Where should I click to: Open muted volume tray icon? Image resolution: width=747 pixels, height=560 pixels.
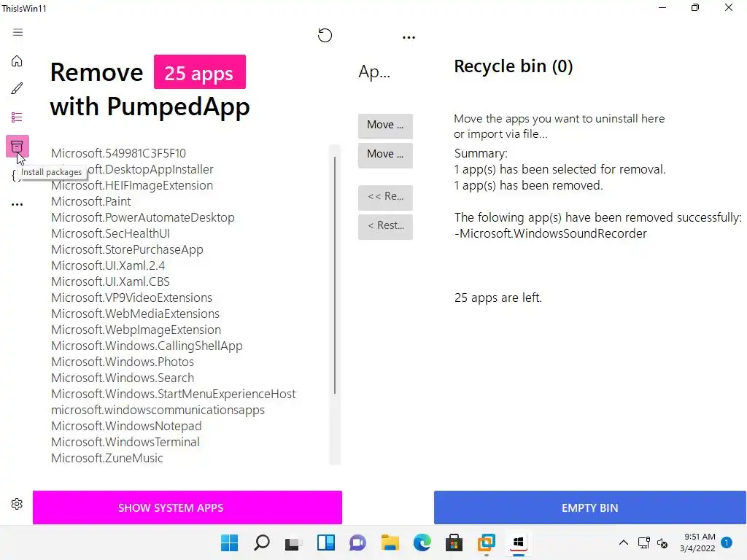(662, 542)
